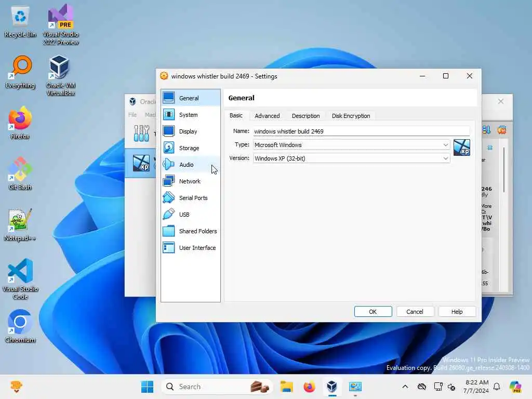Select the Notepad++ desktop shortcut
Image resolution: width=532 pixels, height=399 pixels.
point(20,224)
